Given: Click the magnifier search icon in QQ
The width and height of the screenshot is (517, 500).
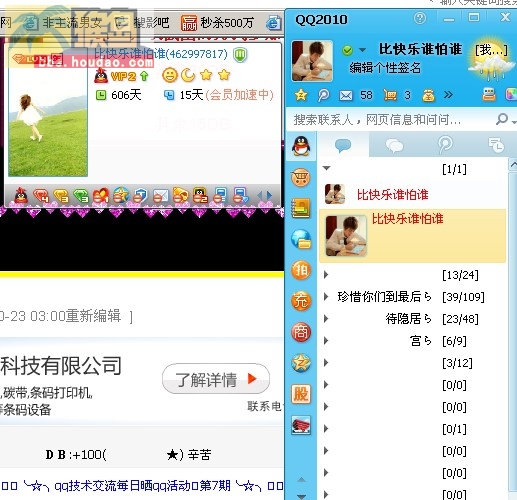Looking at the screenshot, I should (502, 119).
